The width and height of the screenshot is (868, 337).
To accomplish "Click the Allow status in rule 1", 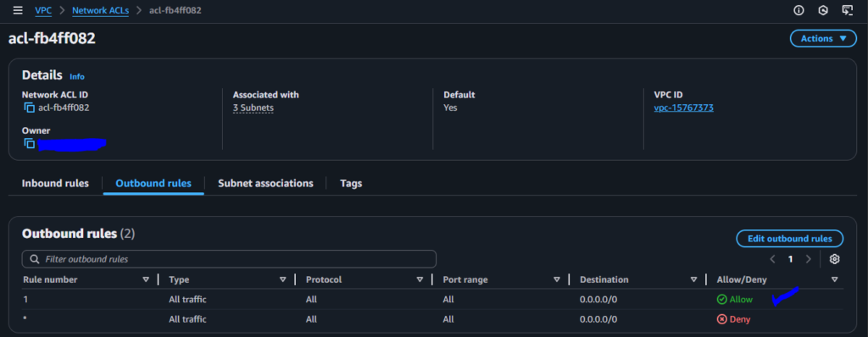I will click(x=735, y=300).
